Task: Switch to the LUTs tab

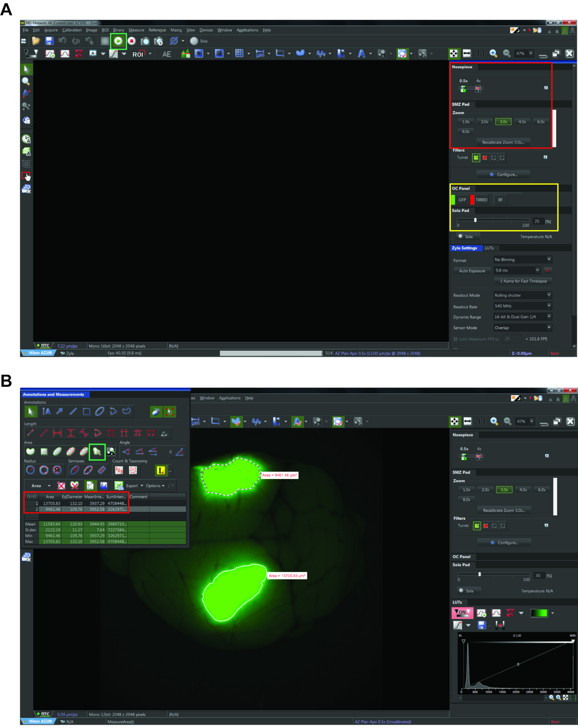Action: click(x=489, y=248)
